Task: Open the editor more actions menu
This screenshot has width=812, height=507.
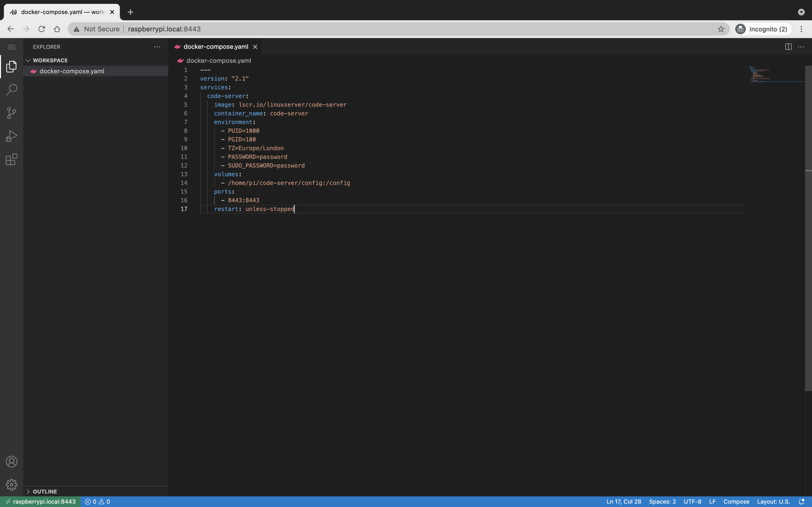Action: tap(801, 47)
